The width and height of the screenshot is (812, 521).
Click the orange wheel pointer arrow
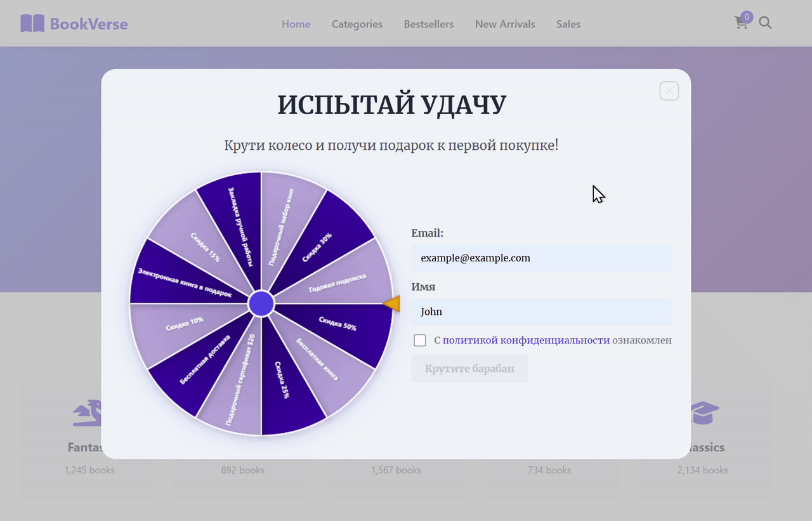[x=393, y=304]
